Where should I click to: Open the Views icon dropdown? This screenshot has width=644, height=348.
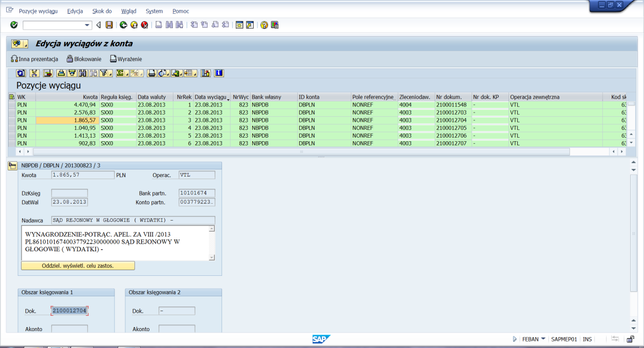[x=168, y=74]
